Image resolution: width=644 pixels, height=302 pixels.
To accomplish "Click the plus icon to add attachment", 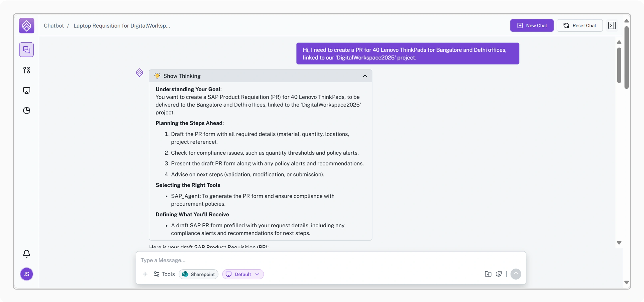I will pos(145,274).
